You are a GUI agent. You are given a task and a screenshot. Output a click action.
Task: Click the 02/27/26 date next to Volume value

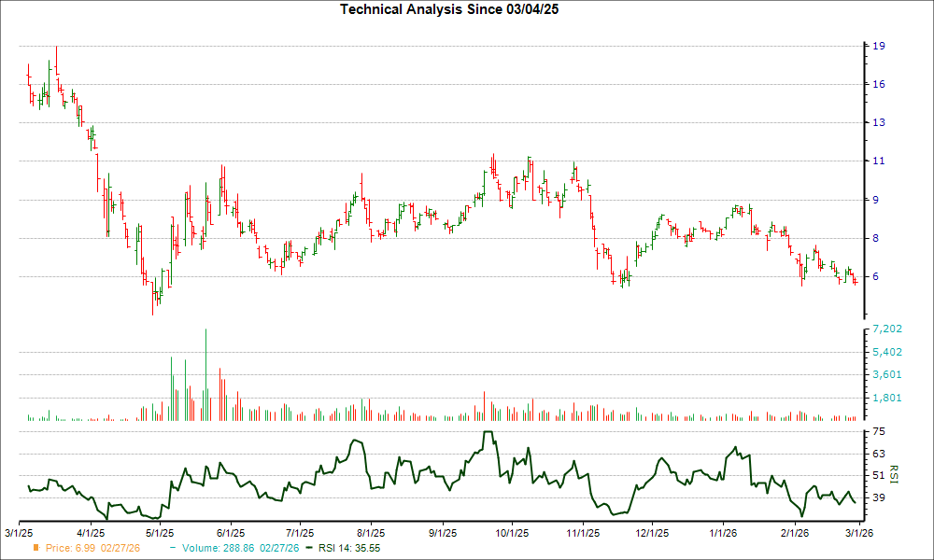[280, 549]
